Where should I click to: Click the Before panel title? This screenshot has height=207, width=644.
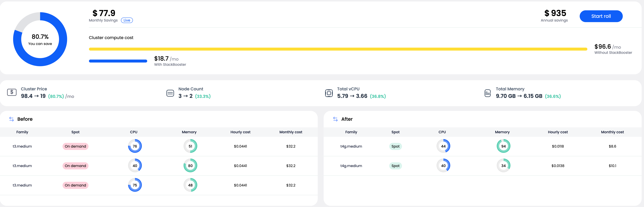coord(25,119)
